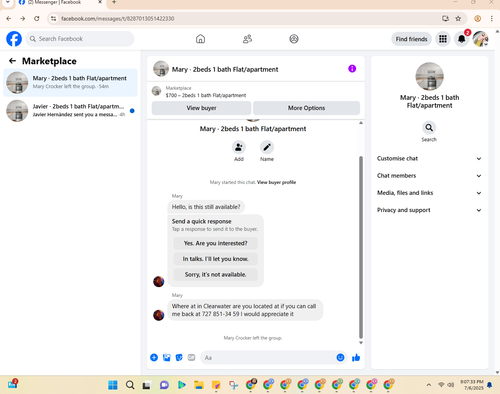Viewport: 500px width, 394px height.
Task: Open the purple conversation information icon
Action: click(352, 69)
